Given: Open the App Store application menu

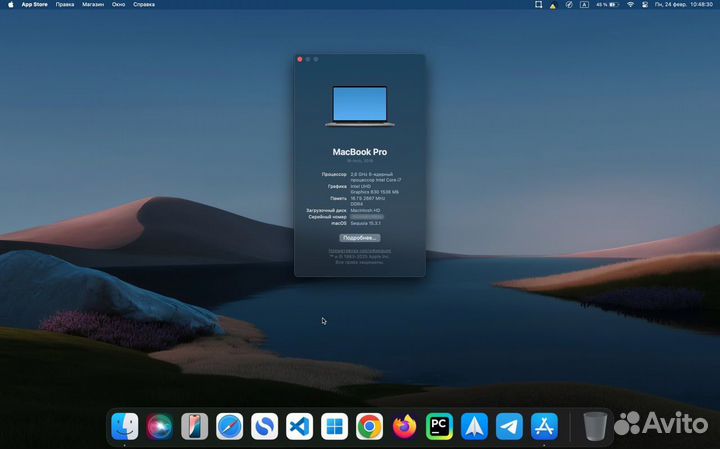Looking at the screenshot, I should tap(34, 5).
